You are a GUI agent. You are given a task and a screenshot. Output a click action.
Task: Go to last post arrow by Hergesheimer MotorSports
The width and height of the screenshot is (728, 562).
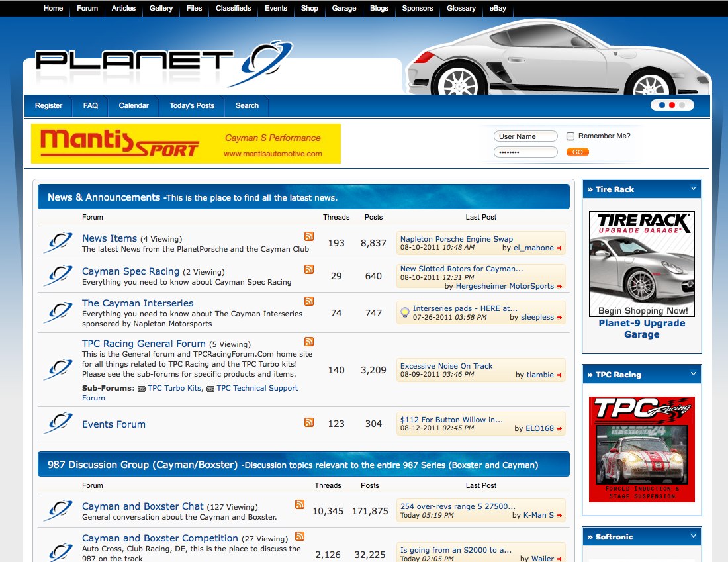click(x=559, y=287)
